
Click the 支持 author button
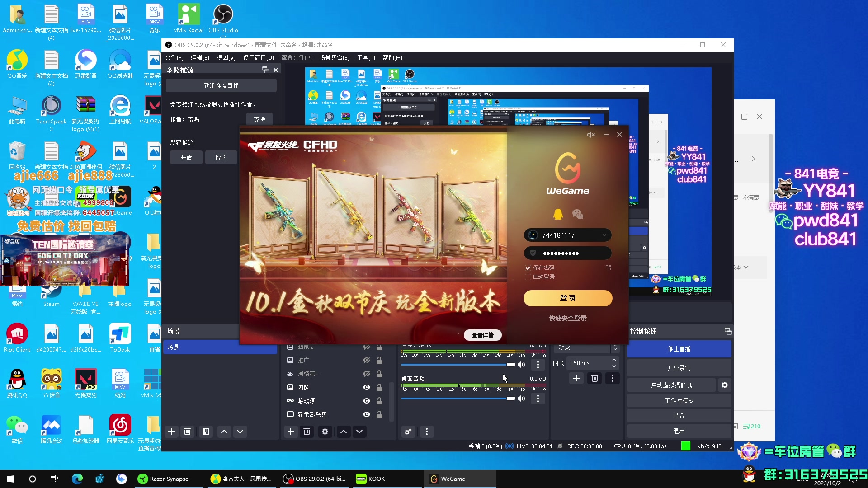tap(259, 119)
